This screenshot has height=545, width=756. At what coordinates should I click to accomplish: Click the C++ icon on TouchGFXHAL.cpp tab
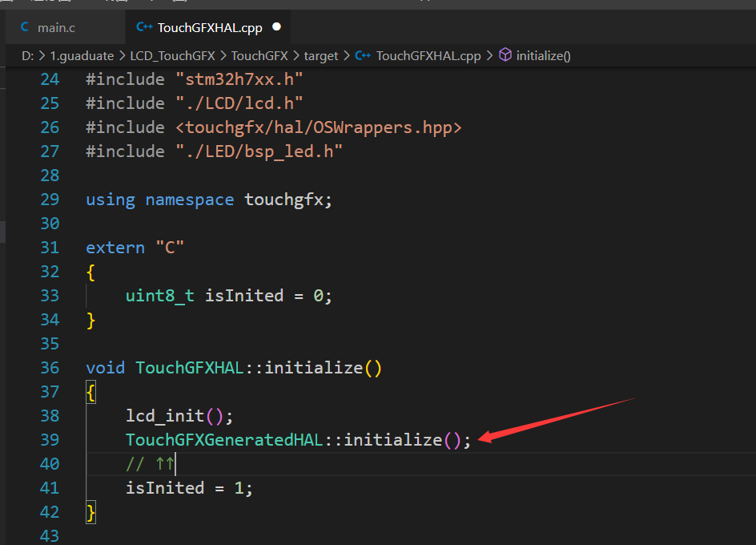click(144, 27)
